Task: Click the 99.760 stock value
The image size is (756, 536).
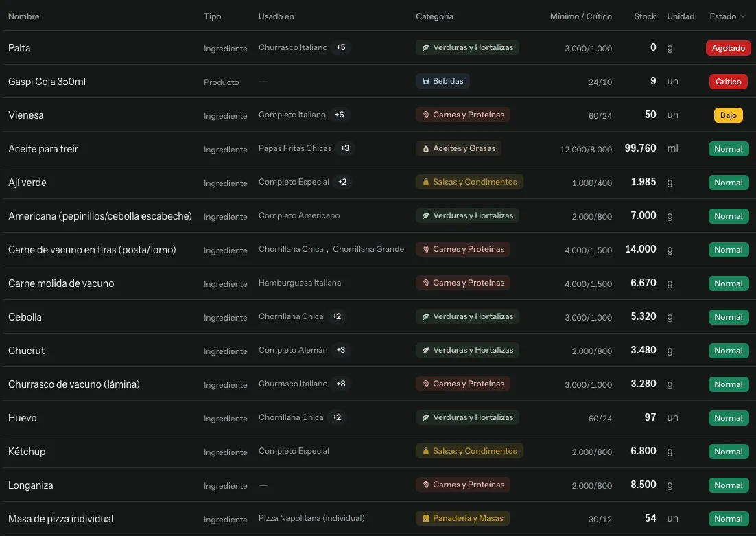Action: (640, 148)
